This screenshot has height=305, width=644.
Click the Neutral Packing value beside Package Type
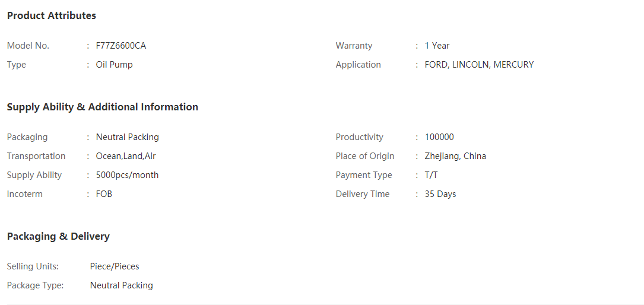click(x=122, y=285)
